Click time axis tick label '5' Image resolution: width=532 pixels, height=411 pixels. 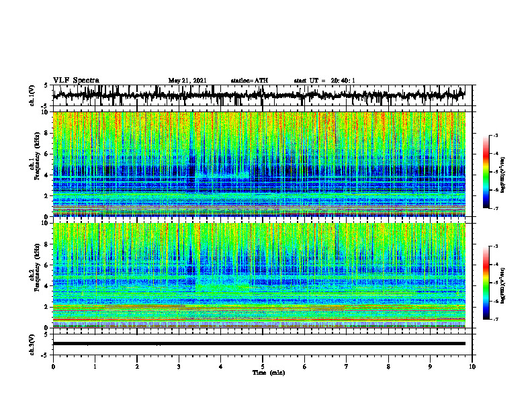263,367
